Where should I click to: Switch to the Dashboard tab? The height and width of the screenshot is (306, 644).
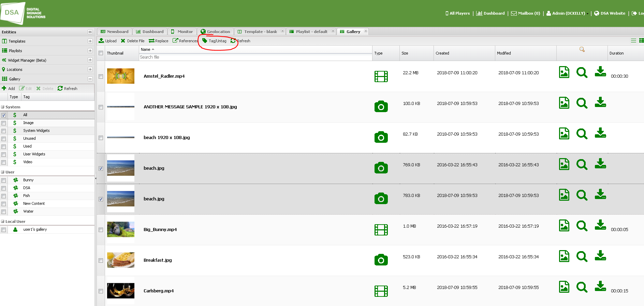[x=150, y=32]
